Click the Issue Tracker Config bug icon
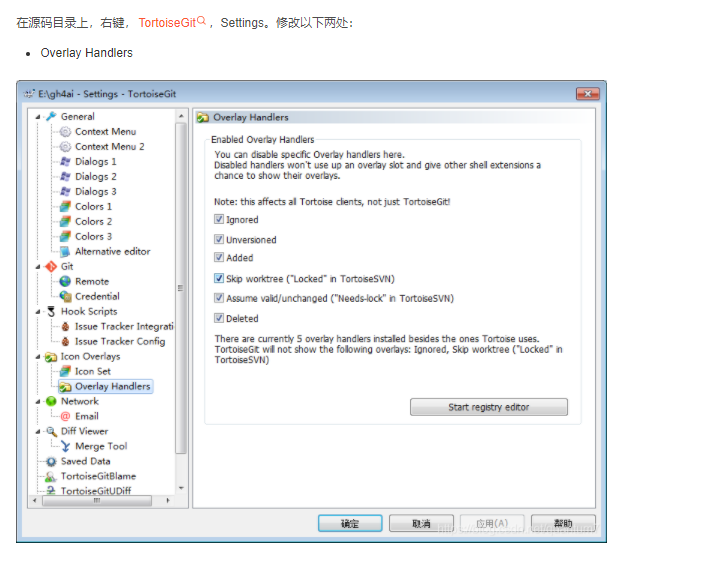This screenshot has width=711, height=580. (x=66, y=341)
